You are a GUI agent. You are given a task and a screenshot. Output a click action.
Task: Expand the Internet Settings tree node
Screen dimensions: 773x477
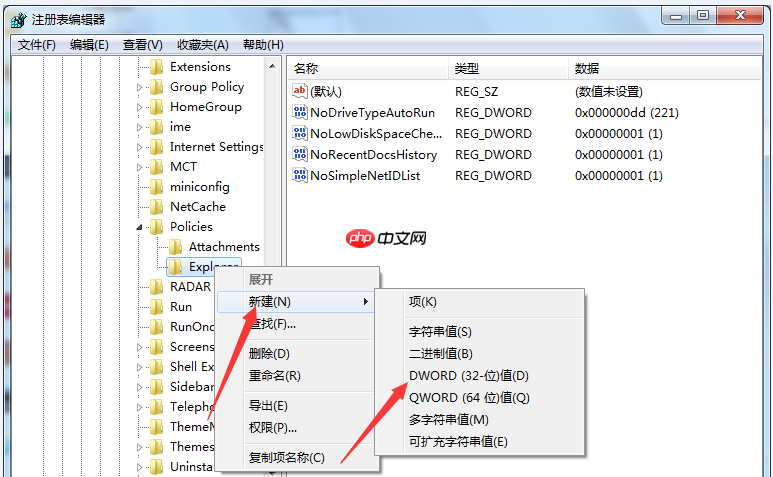tap(143, 147)
